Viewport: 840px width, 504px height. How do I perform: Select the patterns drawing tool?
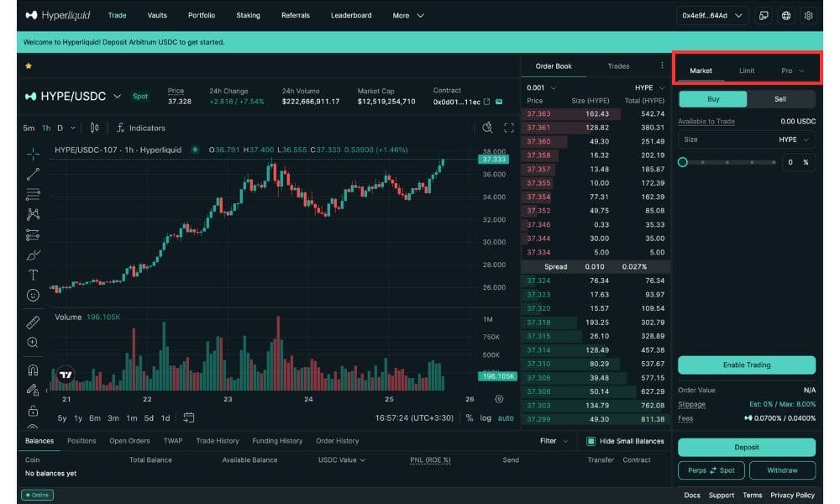pos(34,214)
